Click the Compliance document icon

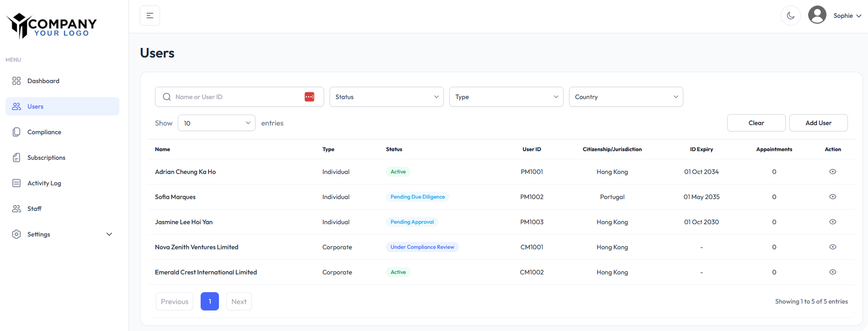click(x=16, y=132)
